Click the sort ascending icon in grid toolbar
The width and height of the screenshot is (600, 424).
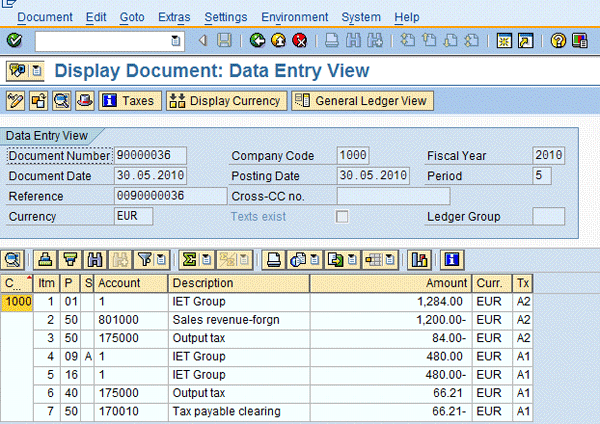[x=44, y=260]
